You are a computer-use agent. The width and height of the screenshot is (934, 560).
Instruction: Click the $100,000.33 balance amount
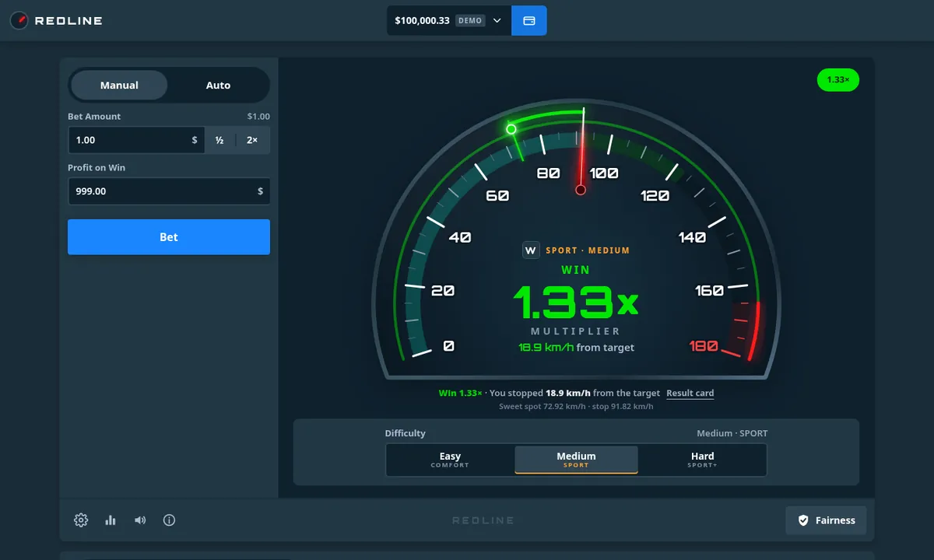coord(422,20)
